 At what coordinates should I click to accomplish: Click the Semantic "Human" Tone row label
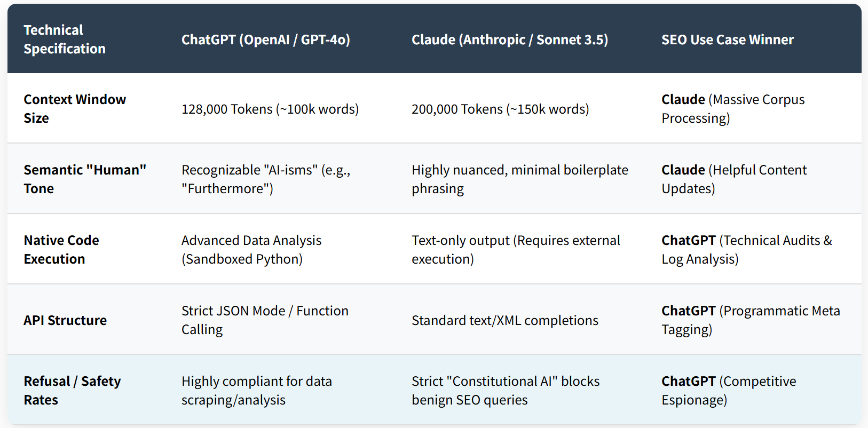(x=85, y=179)
